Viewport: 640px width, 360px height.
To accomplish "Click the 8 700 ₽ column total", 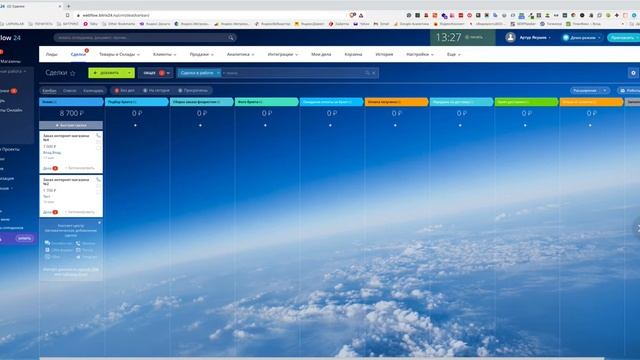I will coord(71,113).
